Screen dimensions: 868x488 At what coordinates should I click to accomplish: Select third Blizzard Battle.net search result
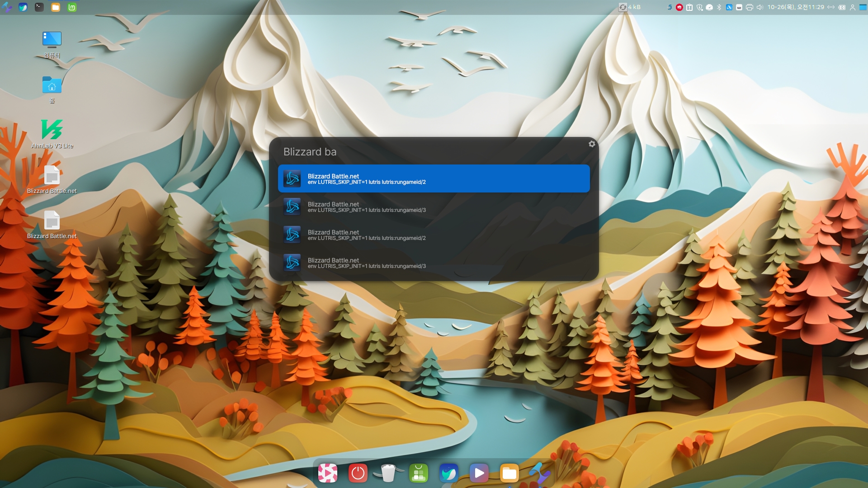[x=434, y=235]
